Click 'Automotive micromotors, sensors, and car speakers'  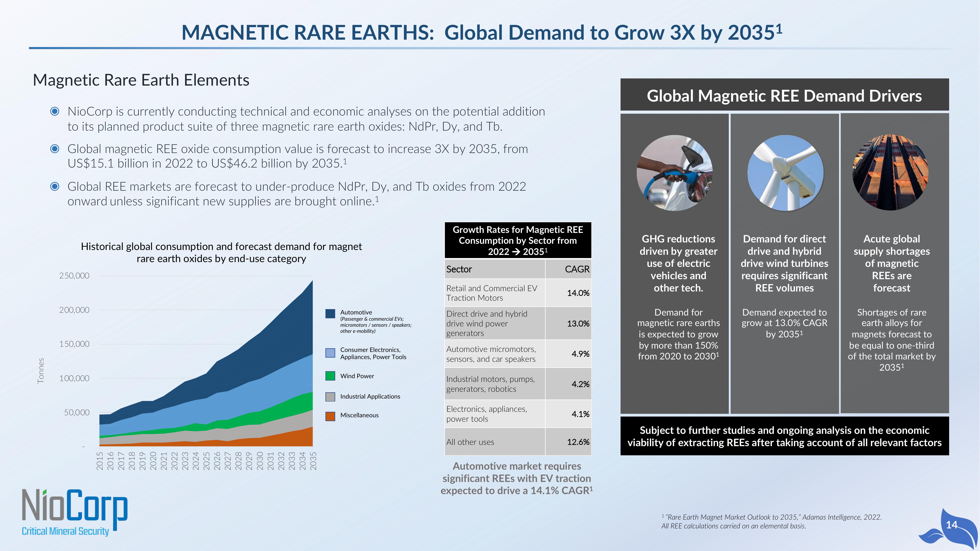tap(495, 354)
